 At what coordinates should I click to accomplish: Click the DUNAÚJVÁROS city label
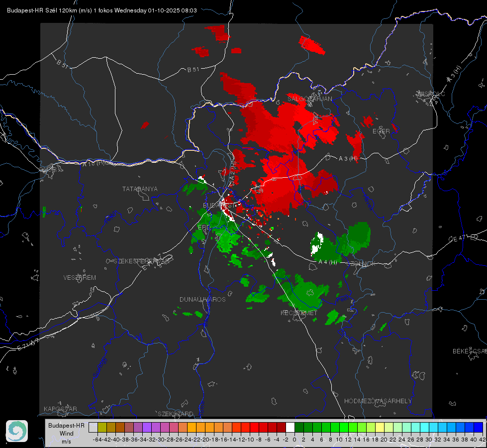(x=202, y=299)
